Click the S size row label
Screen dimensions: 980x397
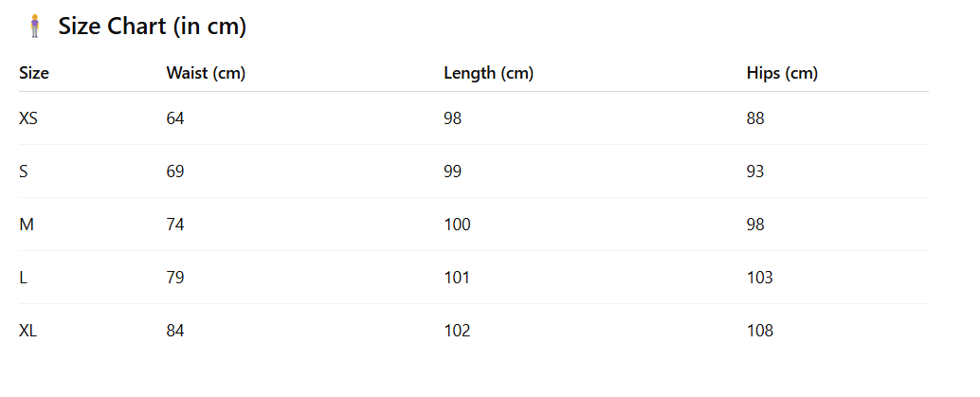(x=24, y=171)
